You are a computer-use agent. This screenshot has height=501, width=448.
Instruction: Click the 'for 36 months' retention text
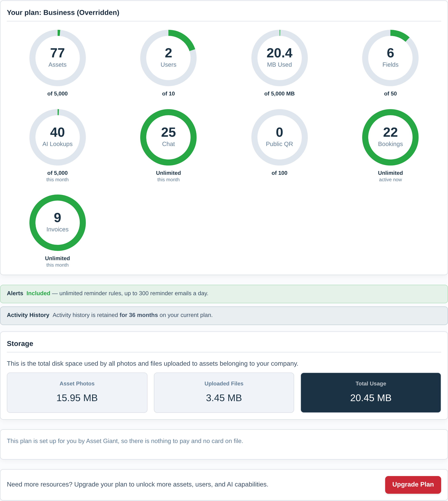tap(139, 315)
